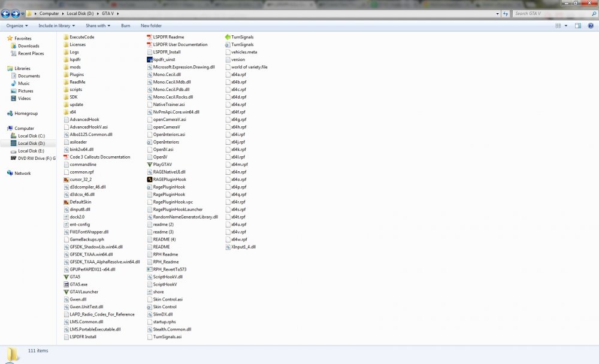
Task: Select the update folder
Action: (73, 105)
